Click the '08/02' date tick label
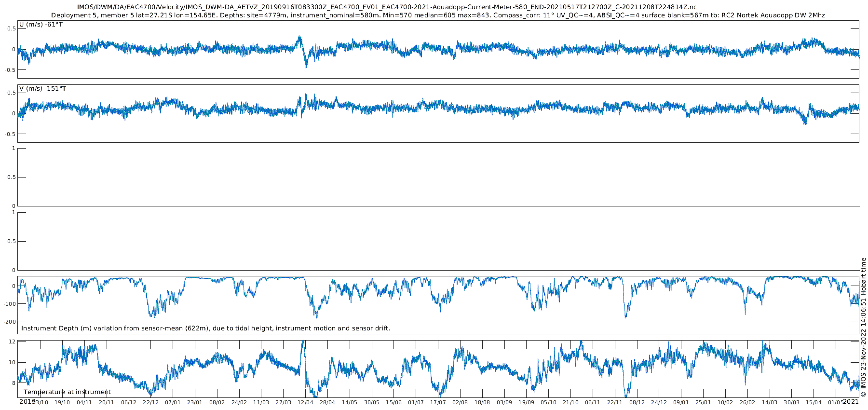Image resolution: width=868 pixels, height=410 pixels. (217, 402)
